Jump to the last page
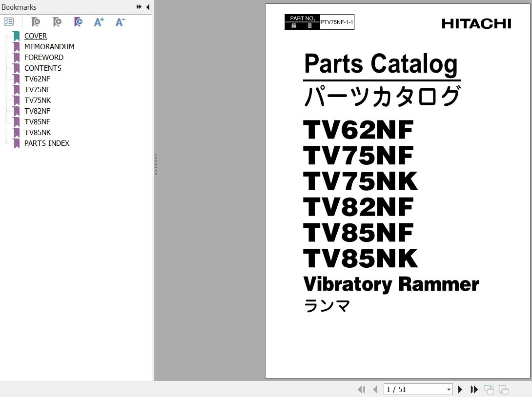The image size is (532, 397). (474, 390)
